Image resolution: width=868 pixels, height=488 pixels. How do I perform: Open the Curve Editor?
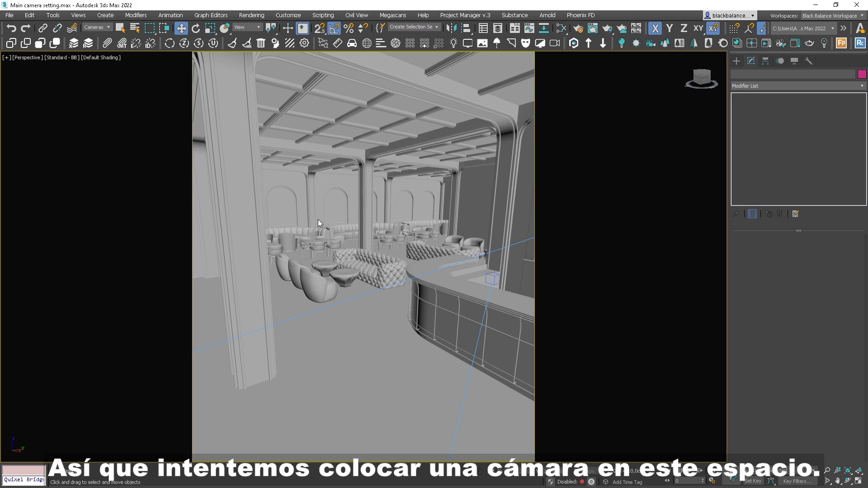(529, 28)
